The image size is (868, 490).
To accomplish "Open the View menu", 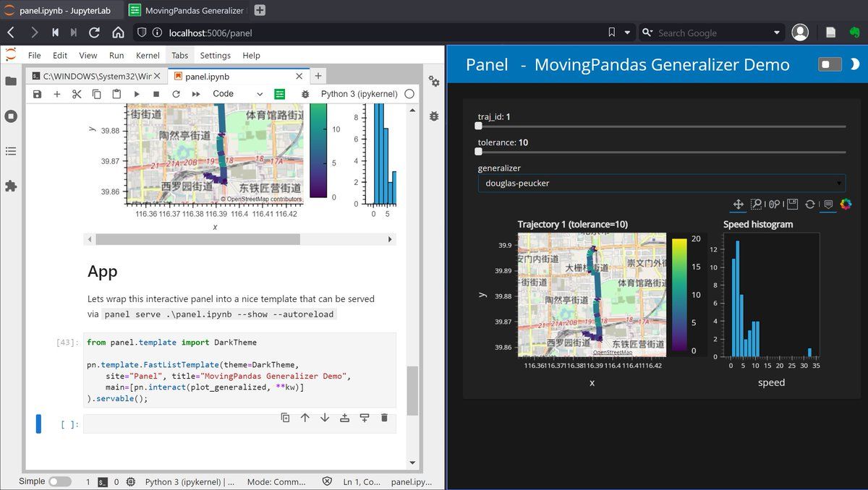I will coord(88,56).
